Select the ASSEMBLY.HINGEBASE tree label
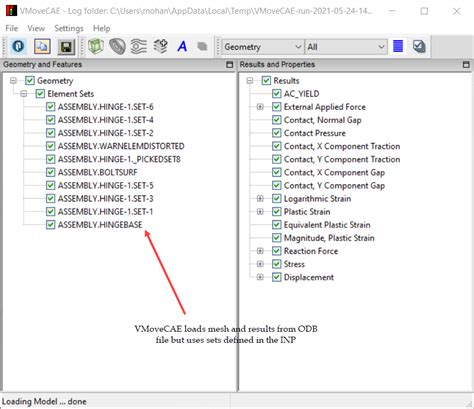The height and width of the screenshot is (409, 474). coord(100,225)
